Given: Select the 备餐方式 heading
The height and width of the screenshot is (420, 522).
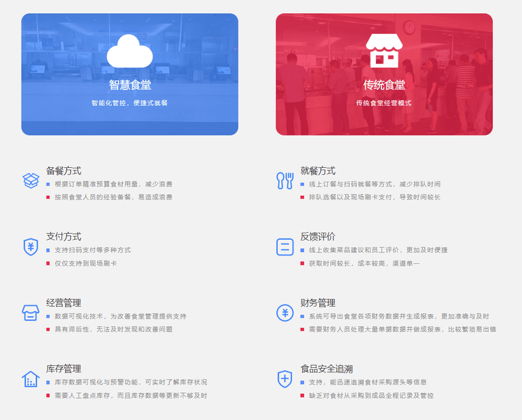Looking at the screenshot, I should pyautogui.click(x=64, y=171).
